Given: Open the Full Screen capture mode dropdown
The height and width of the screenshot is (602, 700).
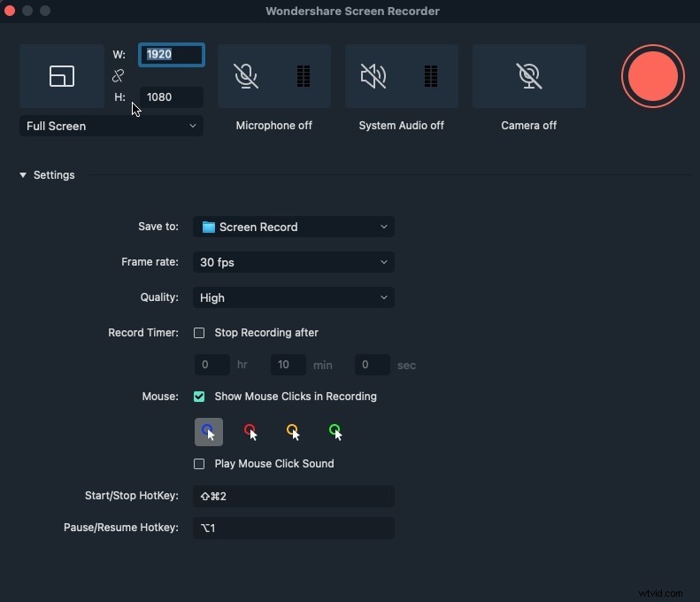Looking at the screenshot, I should [112, 126].
